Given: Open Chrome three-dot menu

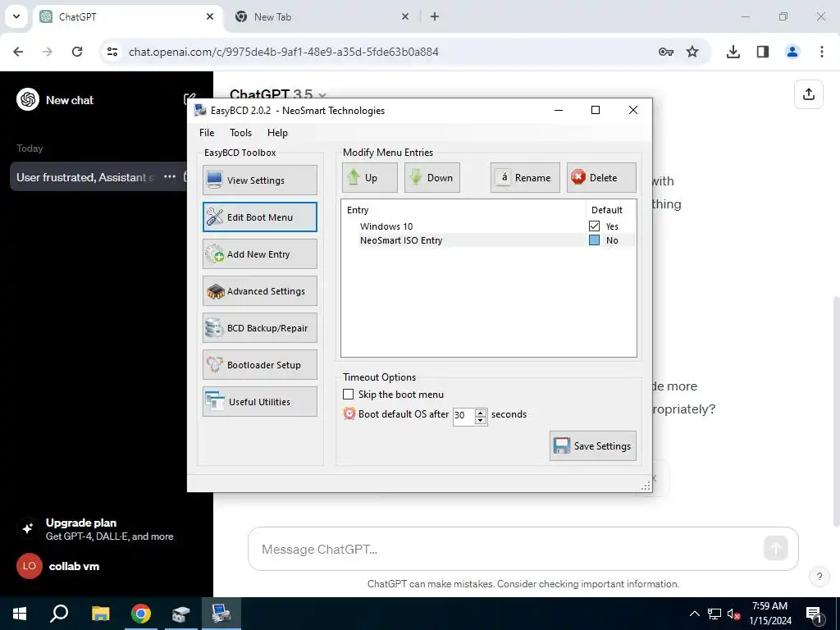Looking at the screenshot, I should 822,52.
